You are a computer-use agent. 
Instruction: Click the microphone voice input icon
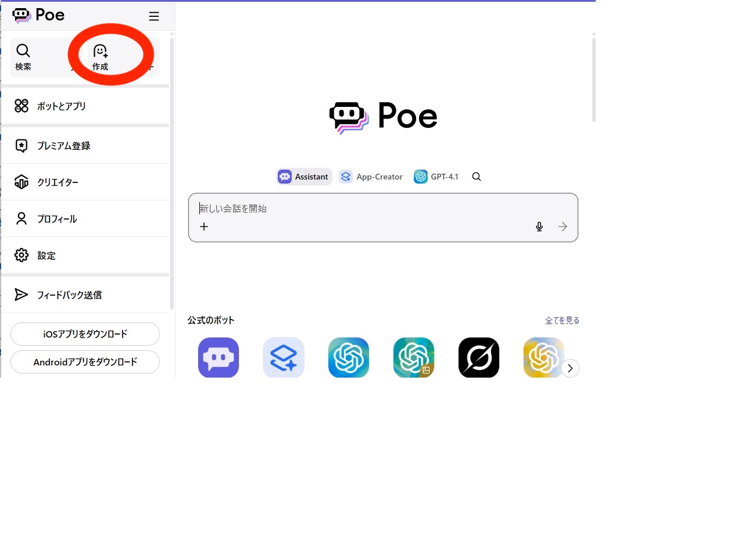[539, 227]
